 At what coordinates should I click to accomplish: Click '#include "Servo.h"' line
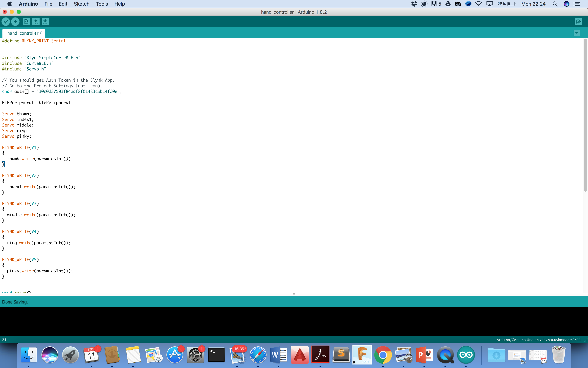click(x=24, y=69)
